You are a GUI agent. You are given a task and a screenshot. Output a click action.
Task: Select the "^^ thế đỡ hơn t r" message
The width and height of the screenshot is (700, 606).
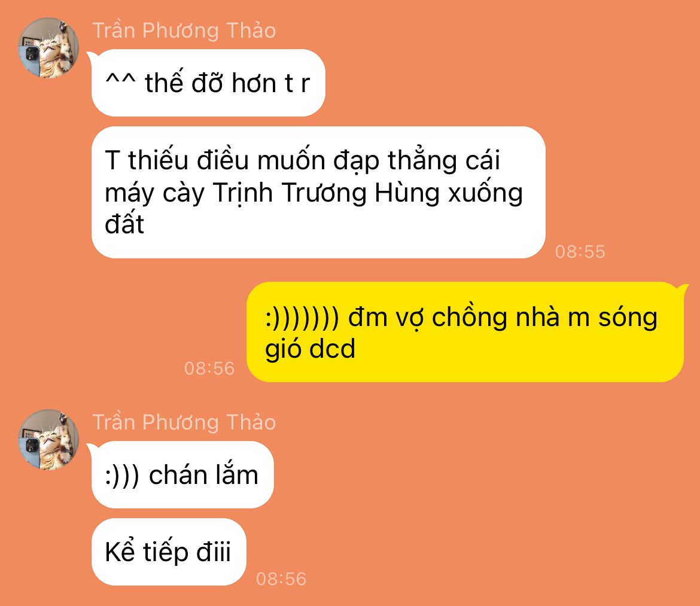pos(208,83)
